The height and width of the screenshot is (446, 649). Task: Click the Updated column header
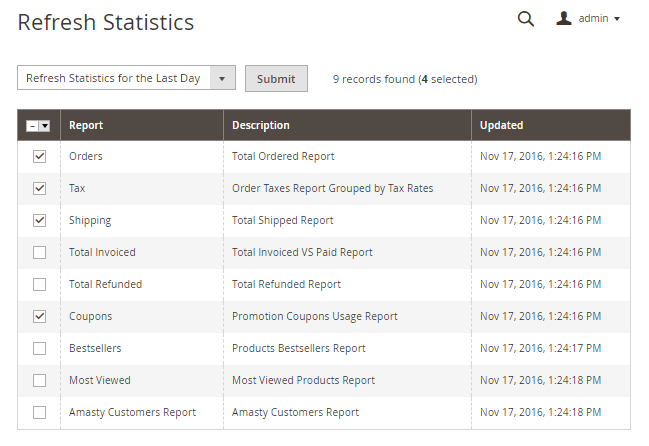pyautogui.click(x=501, y=126)
